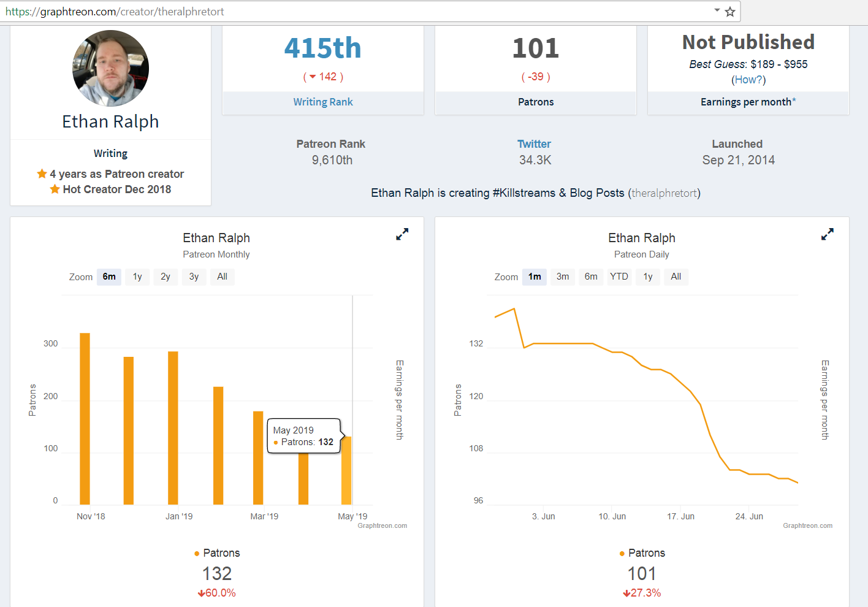The height and width of the screenshot is (607, 868).
Task: Open the address bar history dropdown arrow
Action: 717,10
